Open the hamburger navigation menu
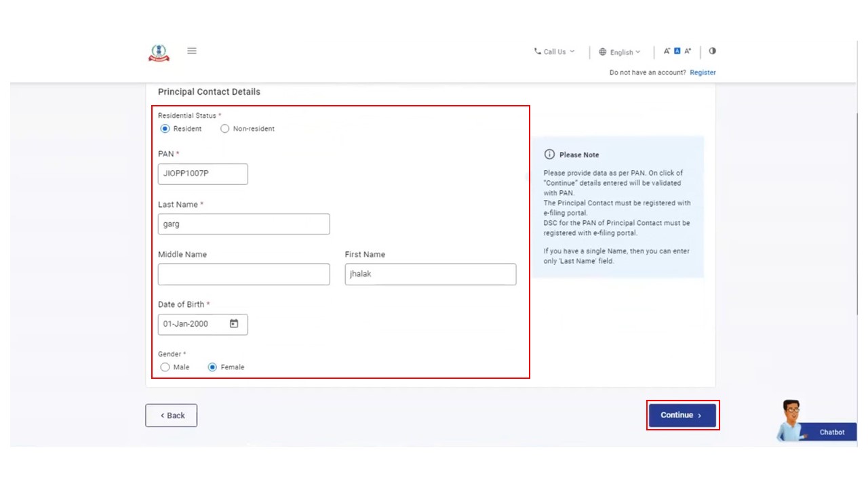This screenshot has height=488, width=868. coord(192,51)
